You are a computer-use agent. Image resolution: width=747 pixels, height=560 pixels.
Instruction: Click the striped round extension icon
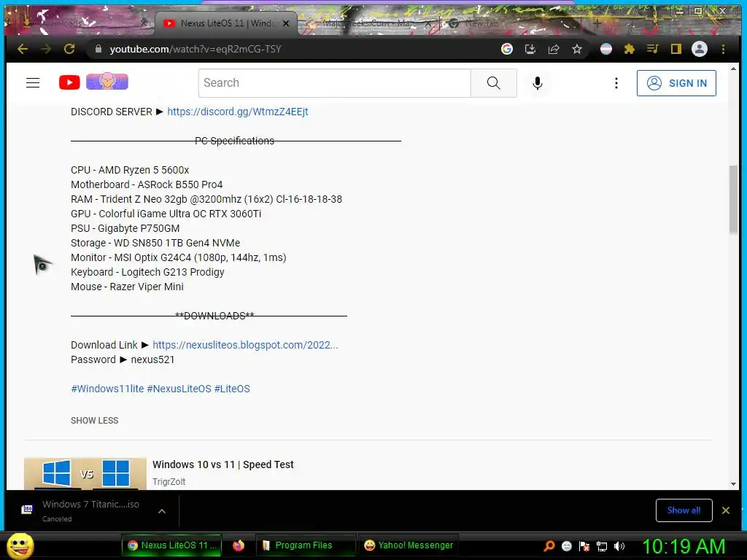[x=606, y=49]
